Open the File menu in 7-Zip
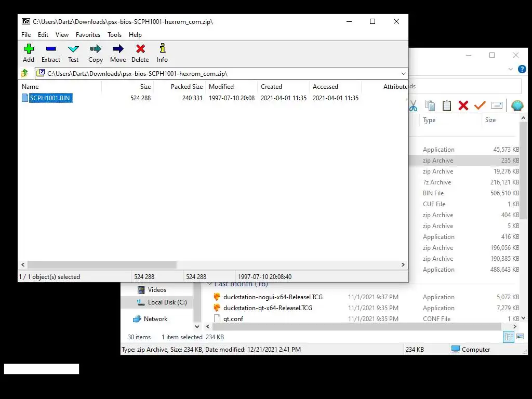Viewport: 532px width, 399px height. coord(26,35)
